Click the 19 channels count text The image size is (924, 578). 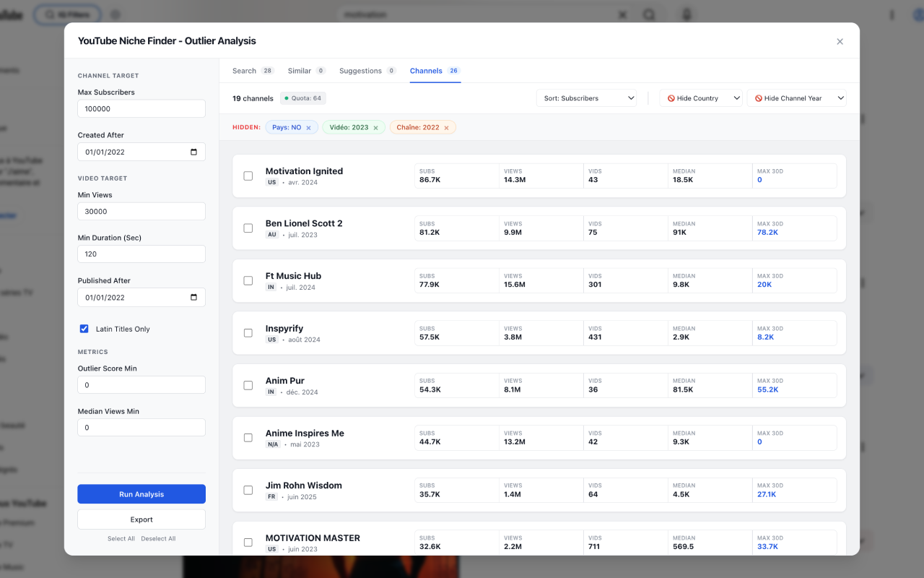click(x=253, y=98)
